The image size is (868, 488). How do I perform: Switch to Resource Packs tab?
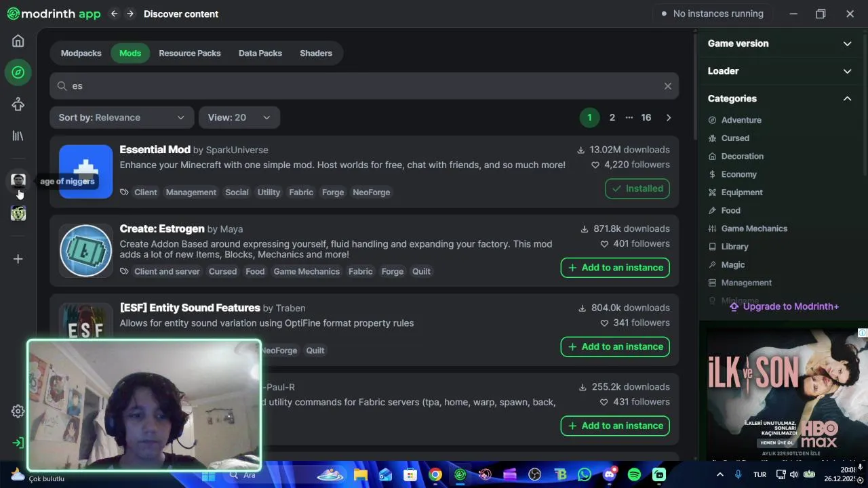coord(190,53)
